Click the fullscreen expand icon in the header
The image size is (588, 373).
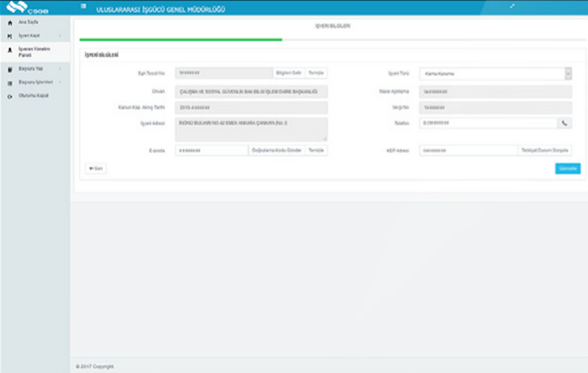click(x=512, y=7)
